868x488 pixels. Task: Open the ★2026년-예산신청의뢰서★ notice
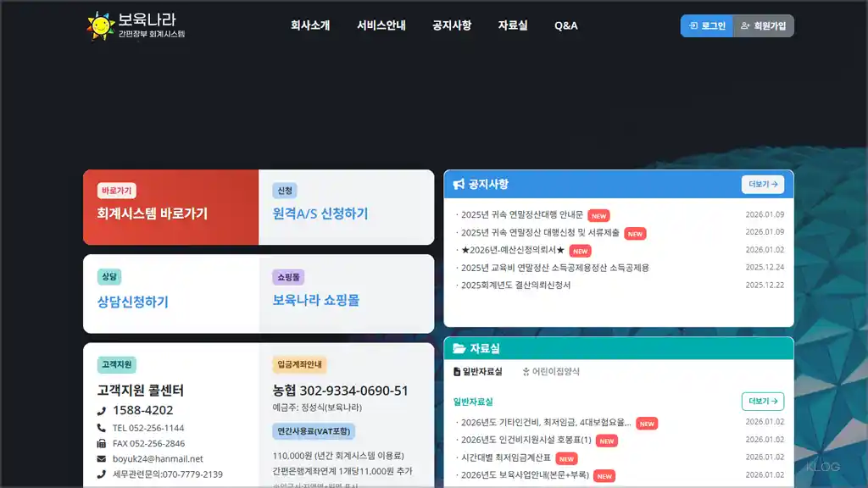(x=511, y=251)
